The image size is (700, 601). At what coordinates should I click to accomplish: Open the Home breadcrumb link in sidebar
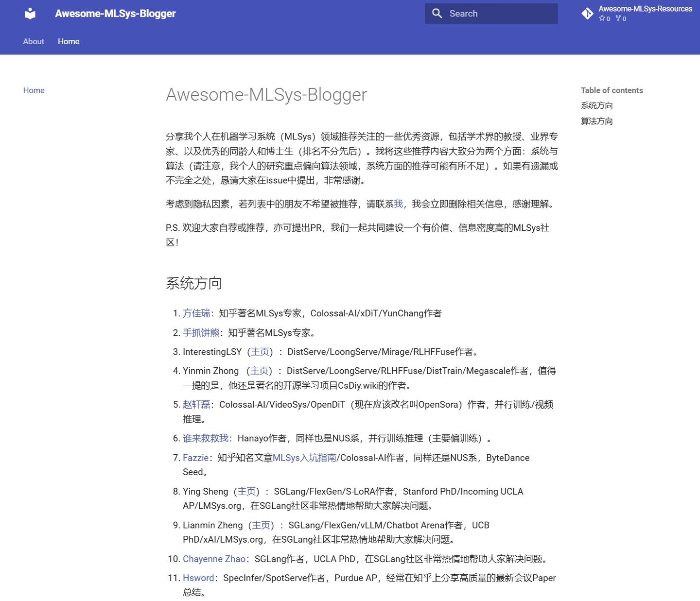pos(34,90)
